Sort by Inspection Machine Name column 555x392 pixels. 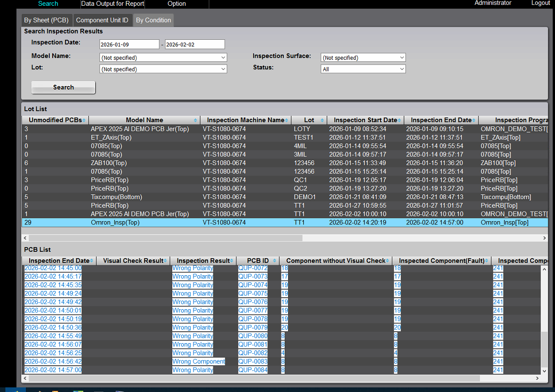(x=245, y=120)
